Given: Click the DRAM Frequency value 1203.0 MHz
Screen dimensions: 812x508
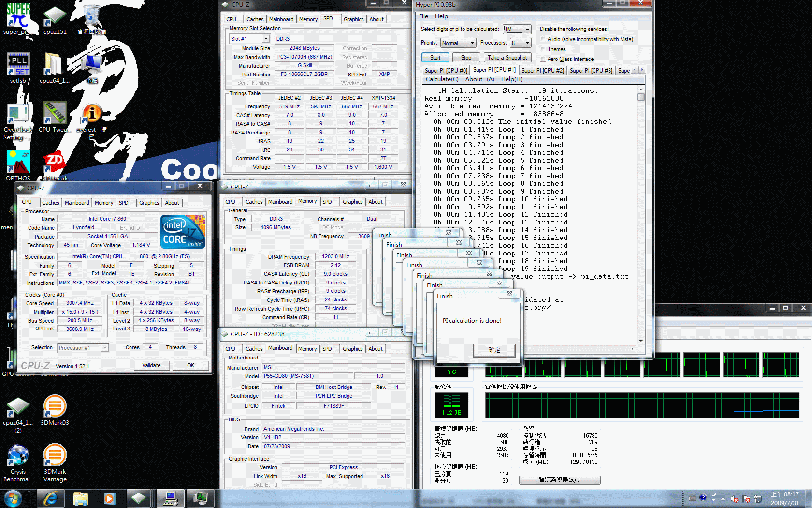Looking at the screenshot, I should [x=335, y=257].
